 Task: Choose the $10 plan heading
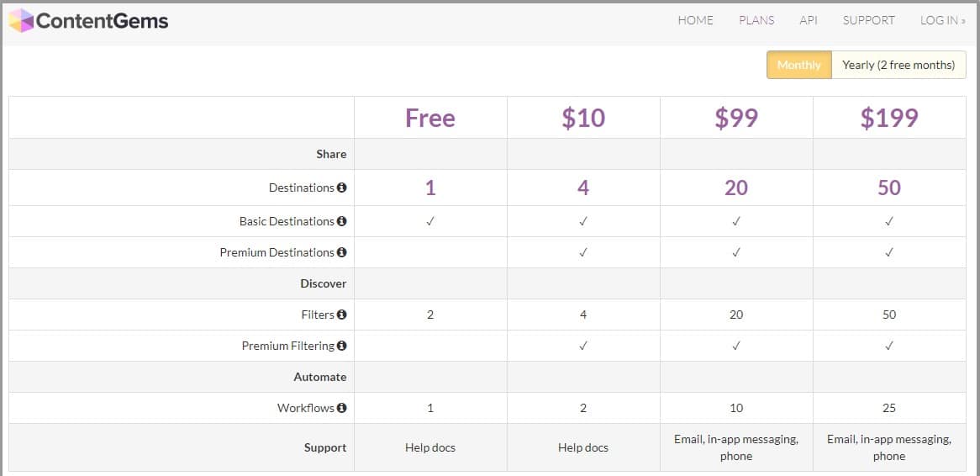(583, 118)
